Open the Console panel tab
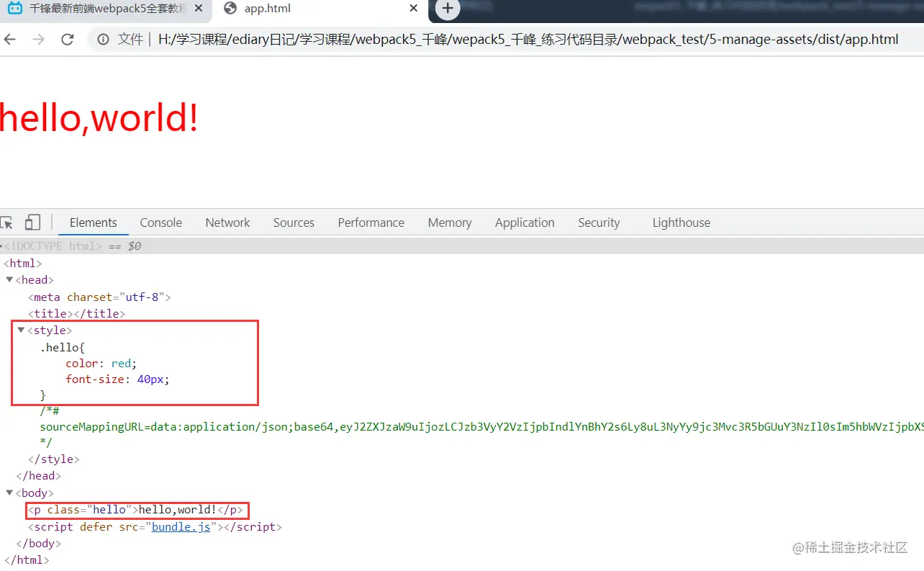 point(161,222)
